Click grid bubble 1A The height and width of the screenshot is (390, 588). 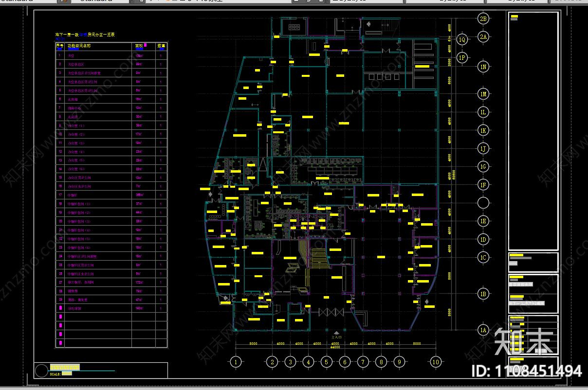[483, 330]
